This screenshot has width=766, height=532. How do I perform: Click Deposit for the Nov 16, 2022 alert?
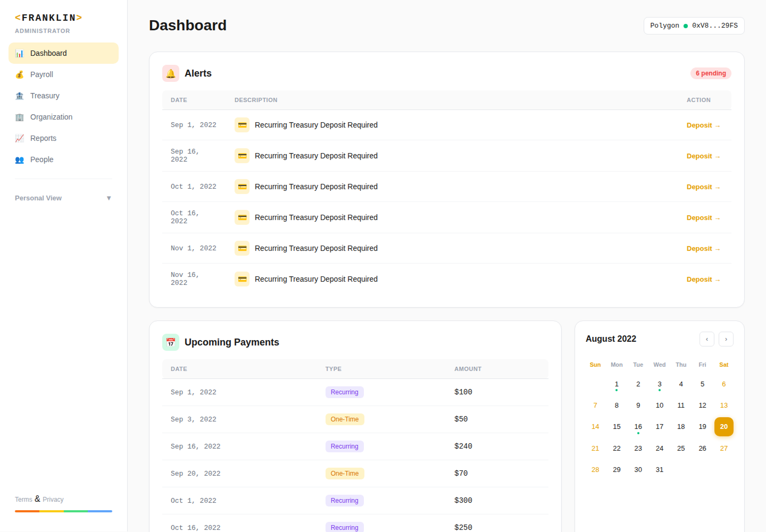(703, 279)
